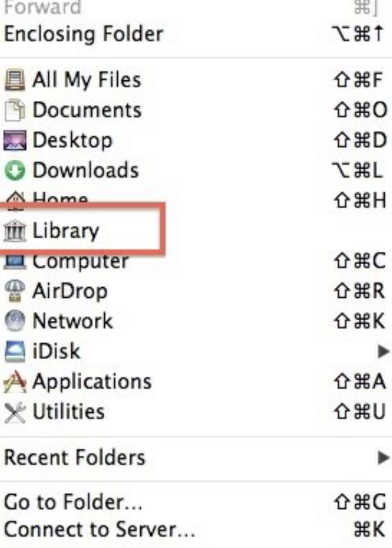Click the Utilities crossed tools icon
Image resolution: width=392 pixels, height=548 pixels.
[15, 412]
